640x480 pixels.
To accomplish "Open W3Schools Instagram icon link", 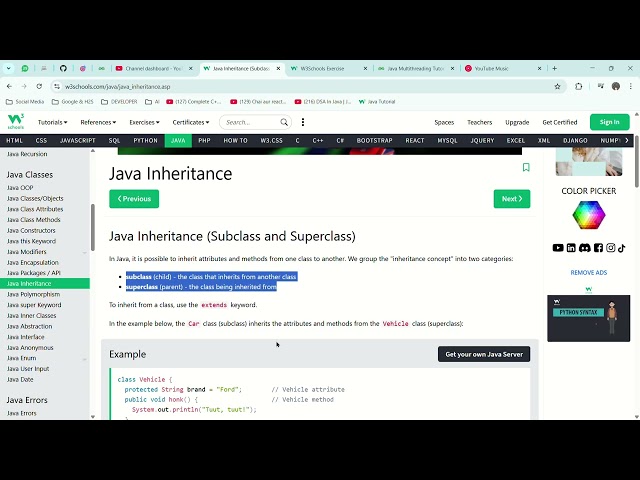I will (611, 248).
